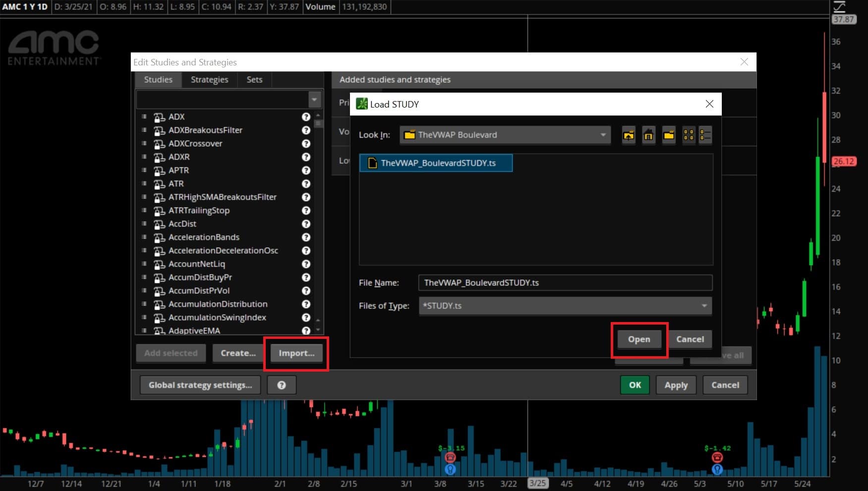Screen dimensions: 868x491
Task: Click the help question mark beside Global strategy settings
Action: click(282, 385)
